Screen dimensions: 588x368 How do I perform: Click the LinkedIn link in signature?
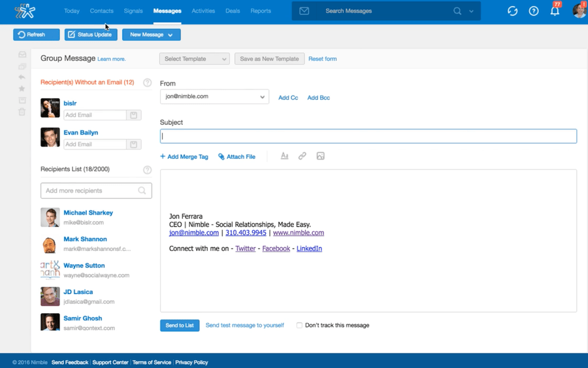pos(309,248)
